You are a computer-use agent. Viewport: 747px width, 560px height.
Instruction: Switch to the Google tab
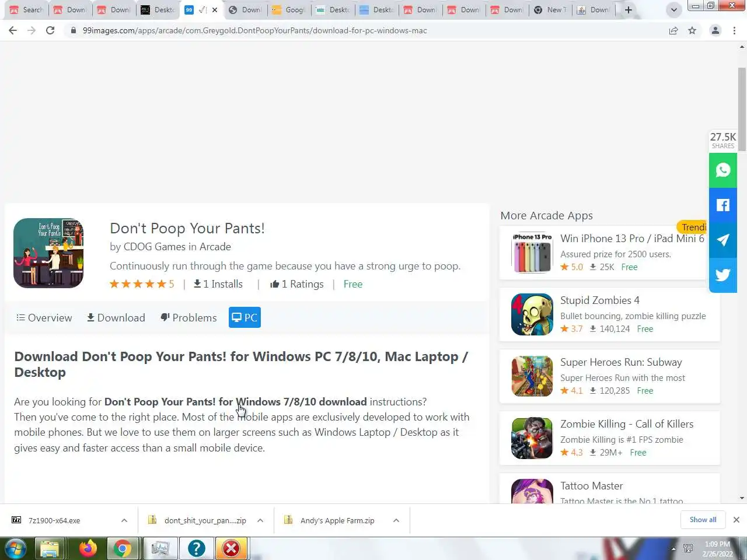click(x=289, y=10)
